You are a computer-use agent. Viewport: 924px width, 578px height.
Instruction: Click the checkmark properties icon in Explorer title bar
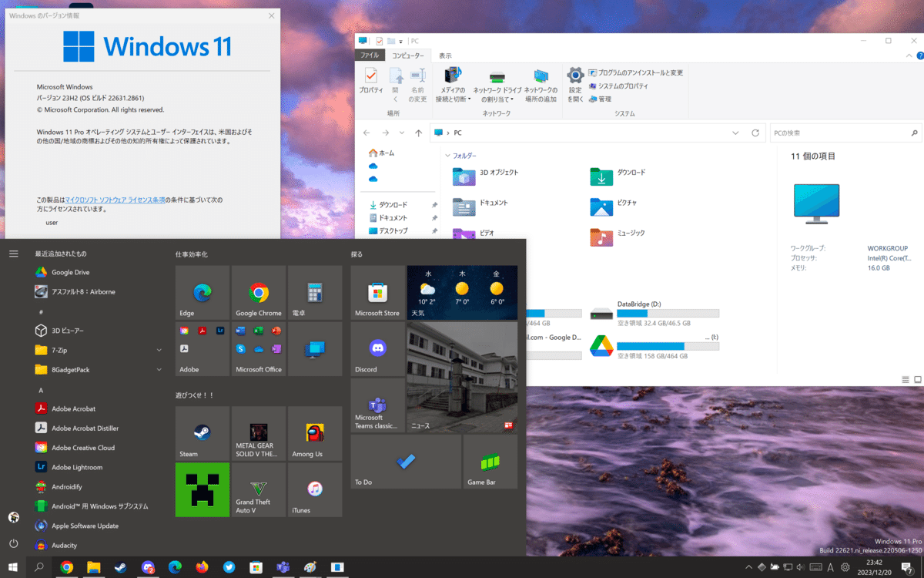[x=379, y=41]
